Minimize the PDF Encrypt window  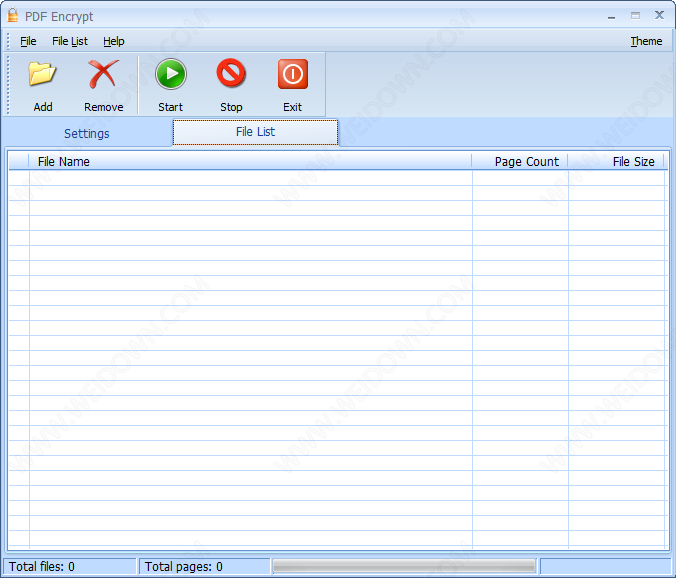(x=611, y=16)
